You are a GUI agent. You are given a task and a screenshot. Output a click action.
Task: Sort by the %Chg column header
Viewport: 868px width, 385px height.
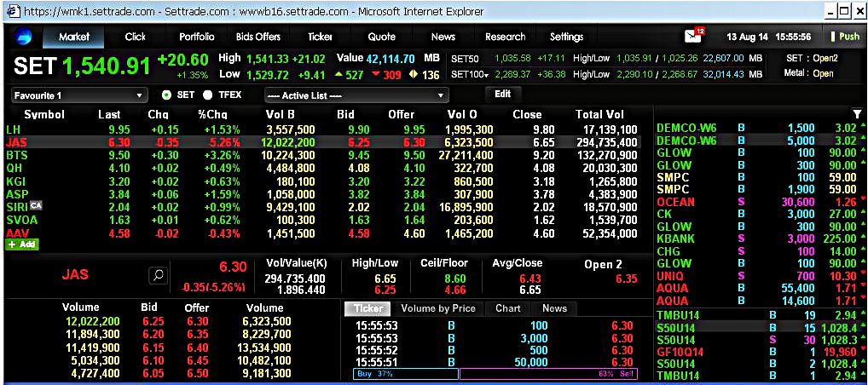point(212,114)
